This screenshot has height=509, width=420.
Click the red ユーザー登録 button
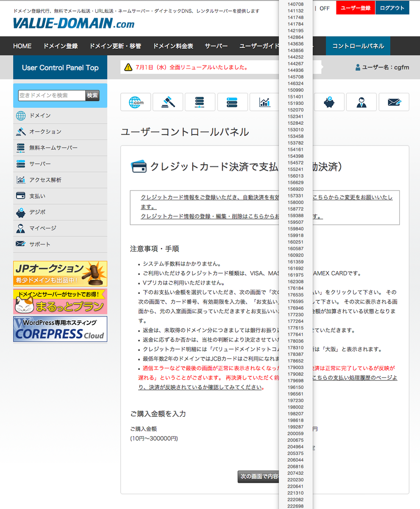pos(356,8)
